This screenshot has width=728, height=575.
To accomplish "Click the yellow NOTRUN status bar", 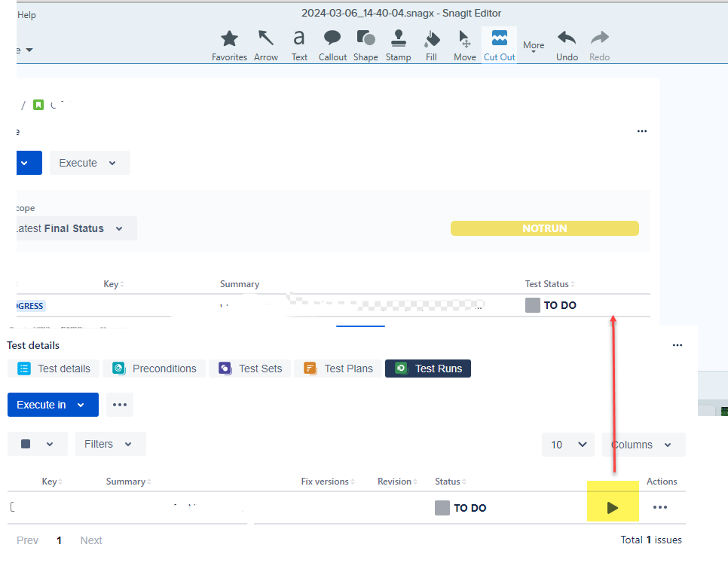I will [545, 228].
